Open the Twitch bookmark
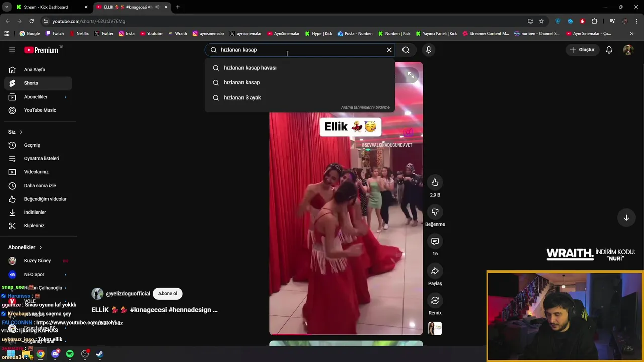This screenshot has width=644, height=362. [55, 34]
